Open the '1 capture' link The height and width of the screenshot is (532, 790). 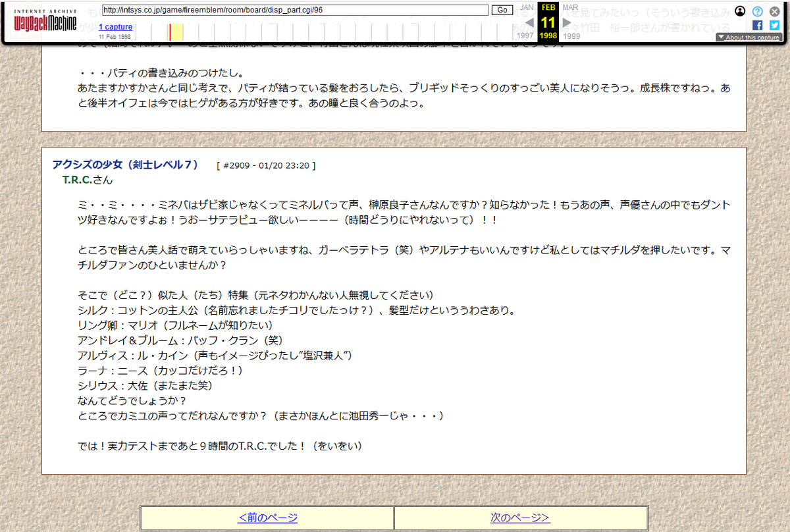[x=115, y=27]
